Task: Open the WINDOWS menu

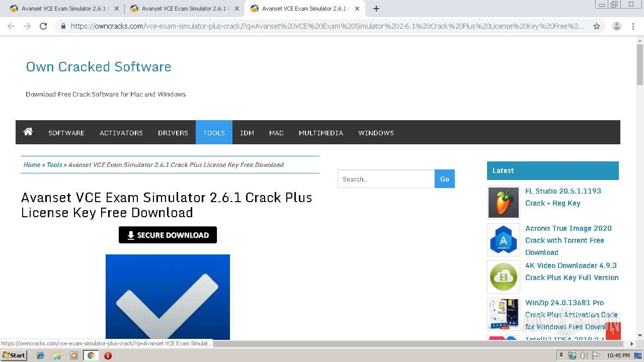Action: (376, 133)
